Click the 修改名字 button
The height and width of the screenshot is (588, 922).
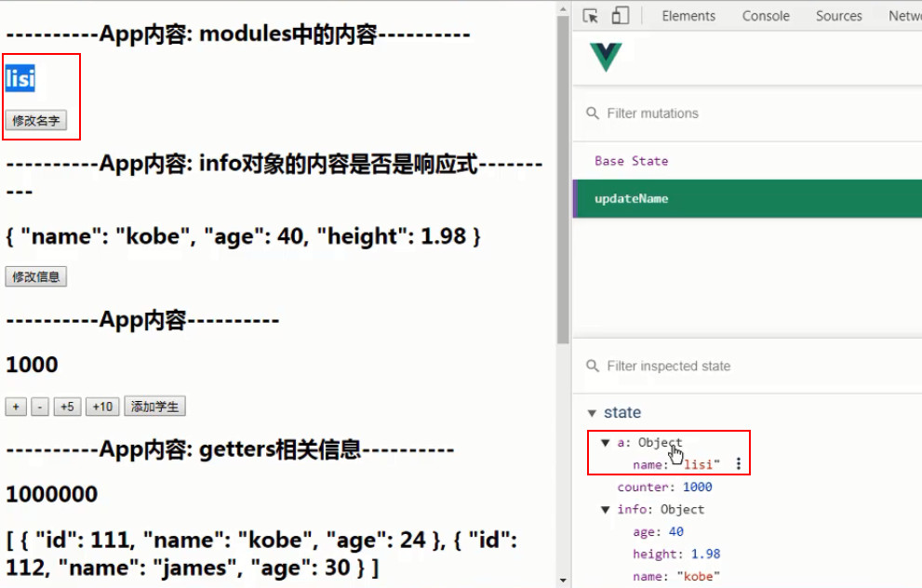[36, 121]
